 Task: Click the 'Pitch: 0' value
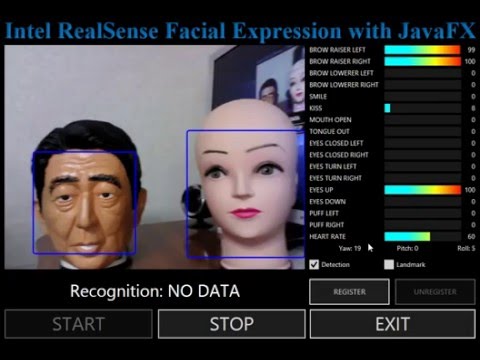coord(407,248)
